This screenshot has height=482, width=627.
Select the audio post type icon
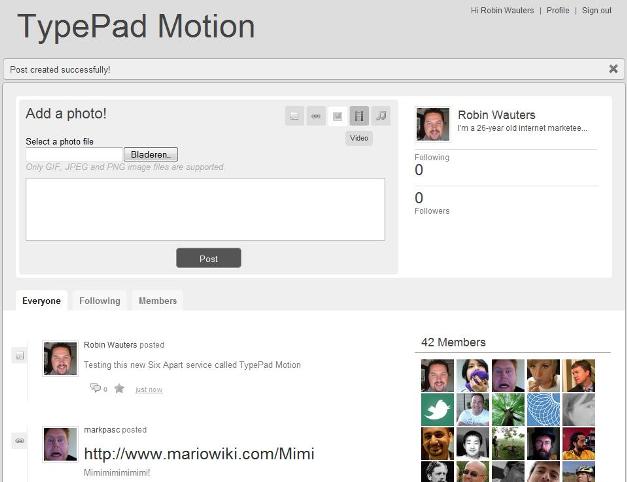(381, 116)
